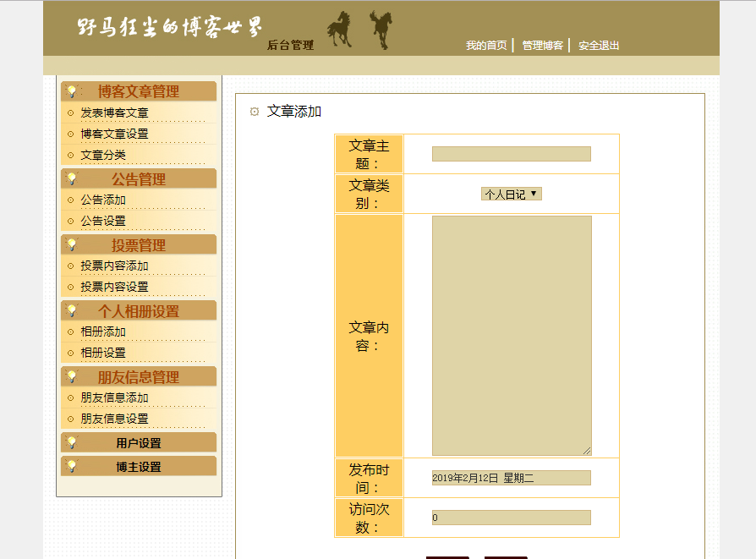Focus the 文章主题 text field
The width and height of the screenshot is (756, 559).
point(511,154)
